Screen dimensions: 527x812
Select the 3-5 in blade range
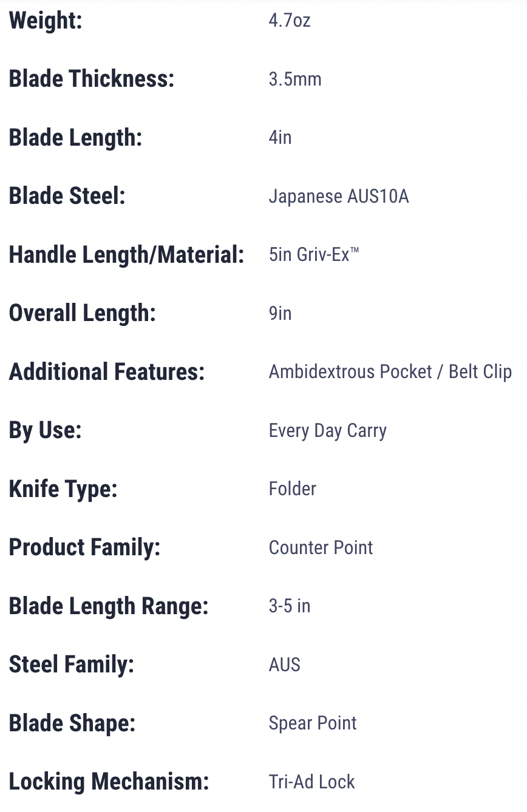coord(290,606)
